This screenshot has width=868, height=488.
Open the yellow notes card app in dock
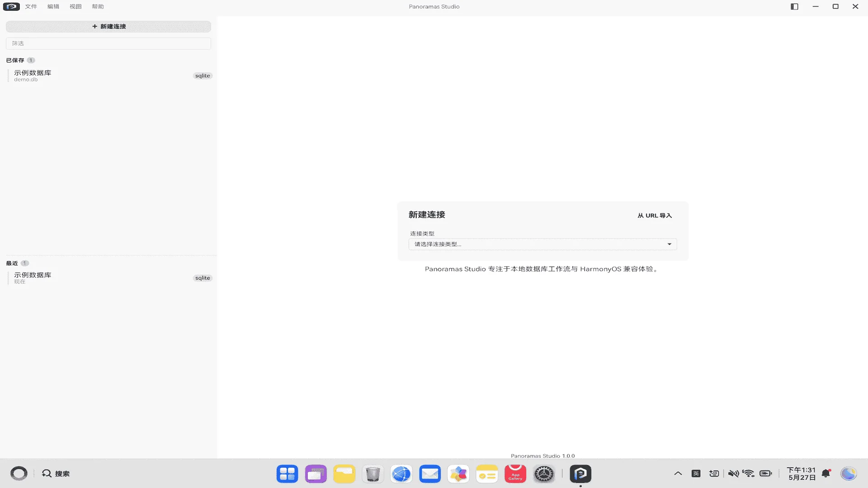(486, 474)
